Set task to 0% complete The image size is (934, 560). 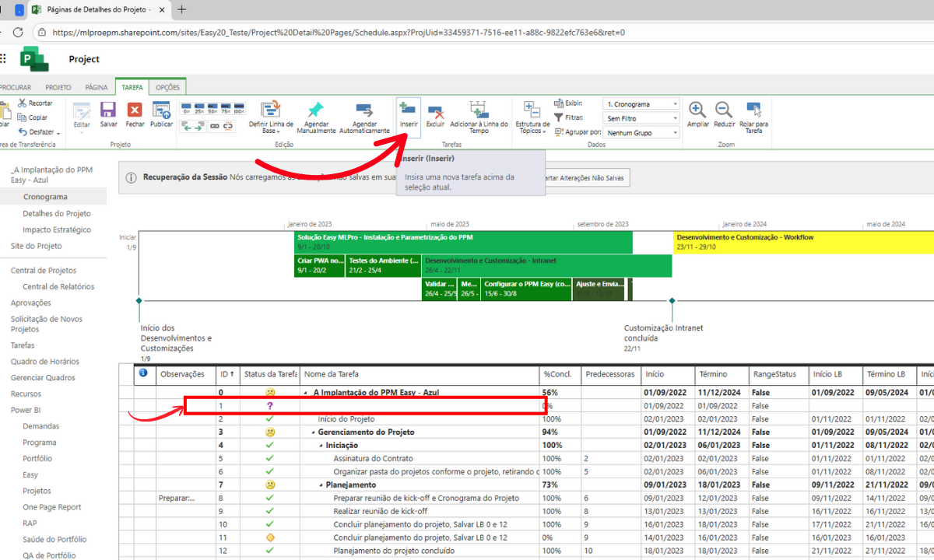click(187, 110)
